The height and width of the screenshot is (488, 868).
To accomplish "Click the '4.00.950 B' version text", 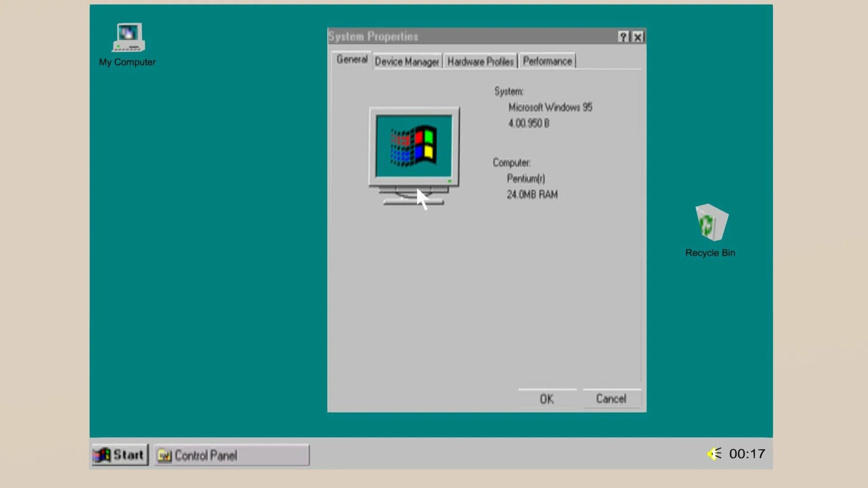I will pyautogui.click(x=528, y=123).
